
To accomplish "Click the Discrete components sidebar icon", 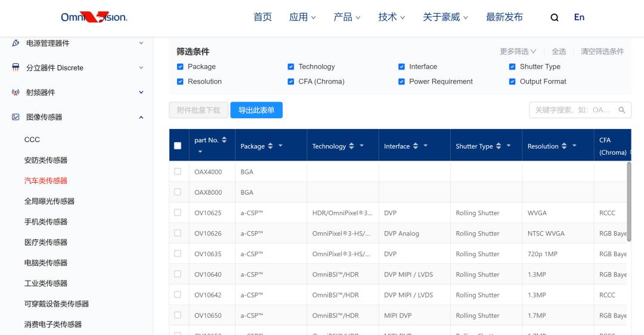I will [x=15, y=67].
